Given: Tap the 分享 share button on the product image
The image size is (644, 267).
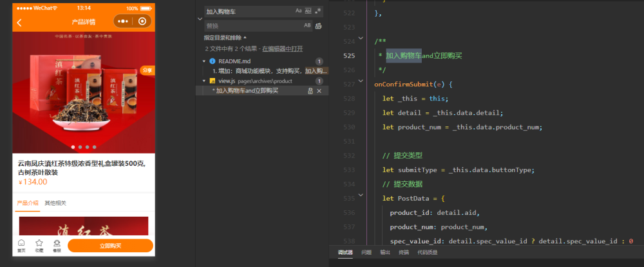Looking at the screenshot, I should coord(147,70).
